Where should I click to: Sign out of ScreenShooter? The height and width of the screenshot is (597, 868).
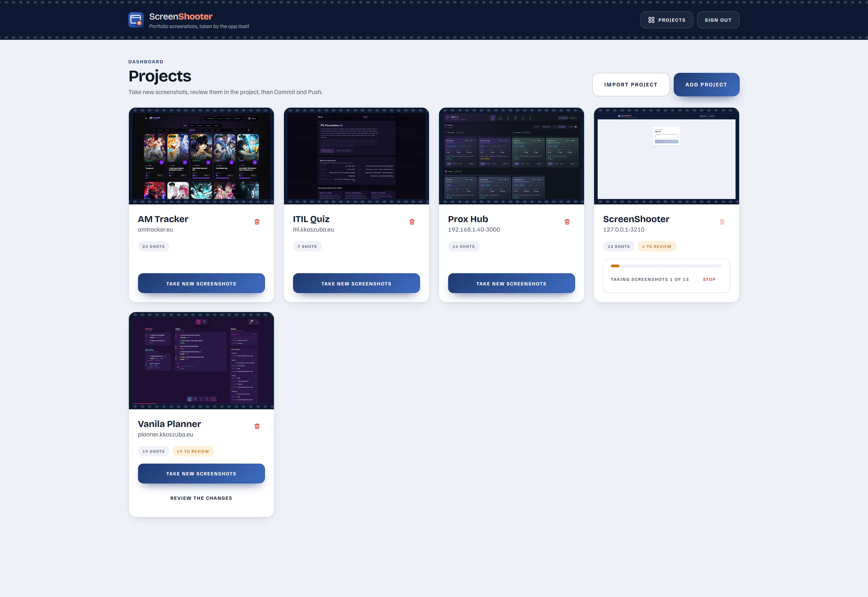click(718, 20)
